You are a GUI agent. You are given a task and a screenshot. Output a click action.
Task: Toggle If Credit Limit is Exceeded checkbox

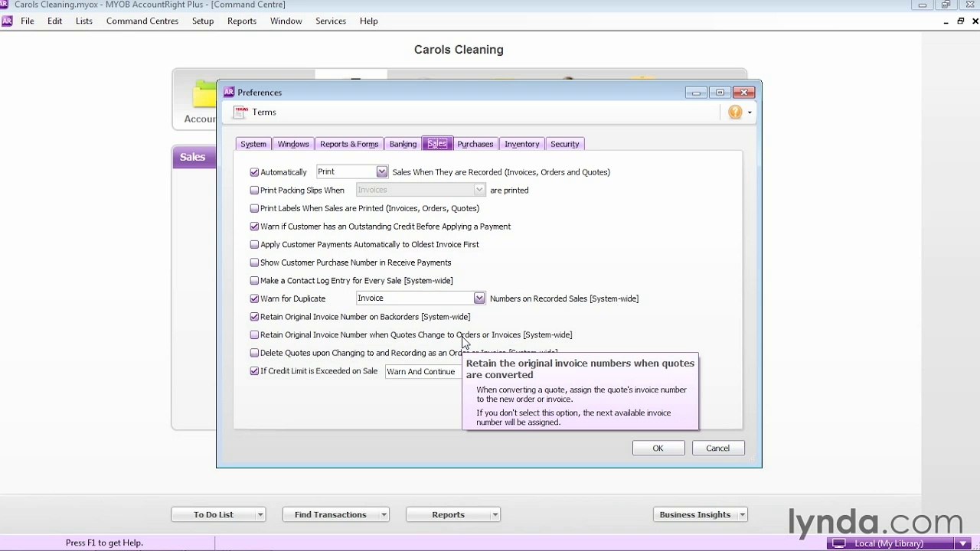click(254, 371)
